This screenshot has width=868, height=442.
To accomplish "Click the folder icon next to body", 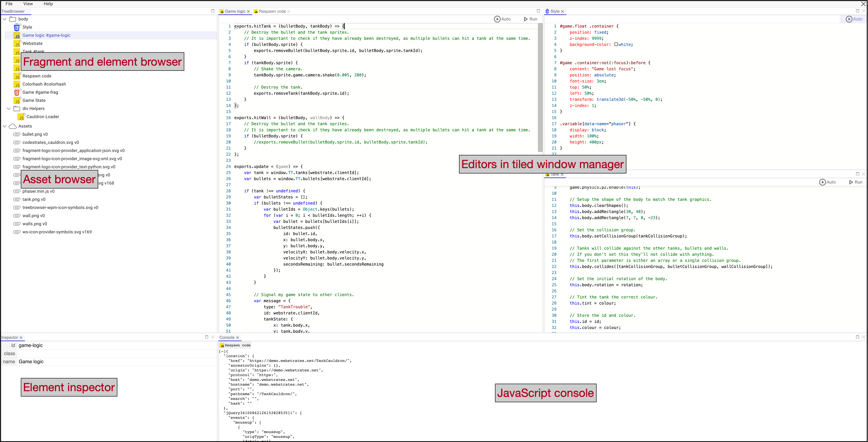I will pyautogui.click(x=13, y=19).
